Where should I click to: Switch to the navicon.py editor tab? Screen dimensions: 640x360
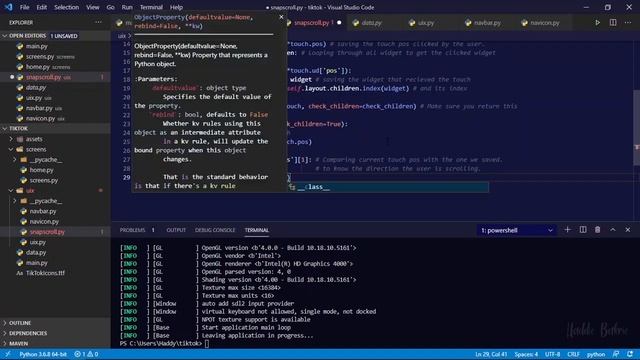[544, 23]
